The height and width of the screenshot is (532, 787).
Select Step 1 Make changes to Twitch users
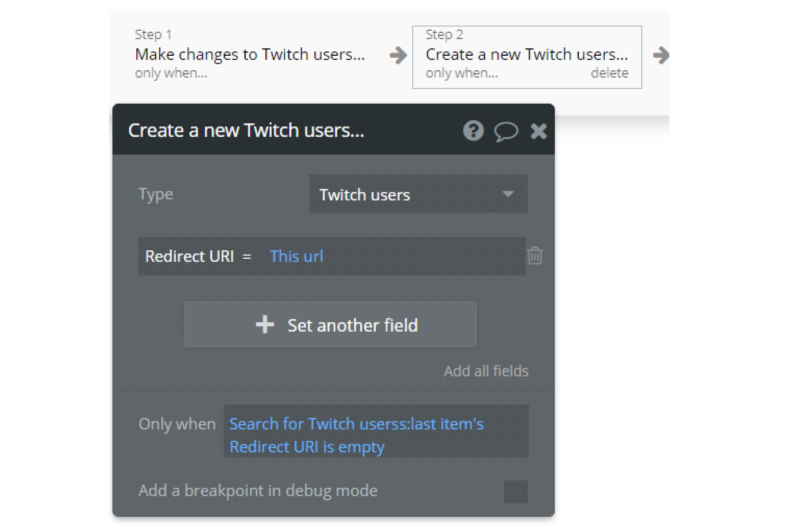[250, 55]
